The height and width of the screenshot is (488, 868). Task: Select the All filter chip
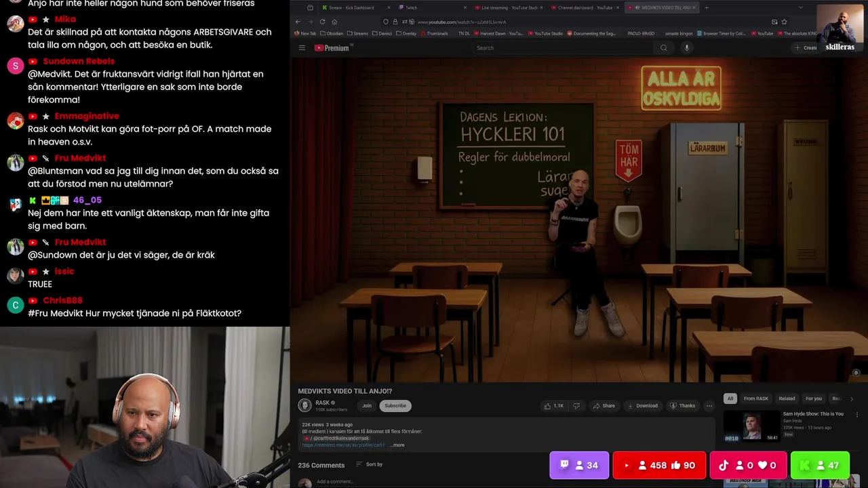pyautogui.click(x=730, y=399)
